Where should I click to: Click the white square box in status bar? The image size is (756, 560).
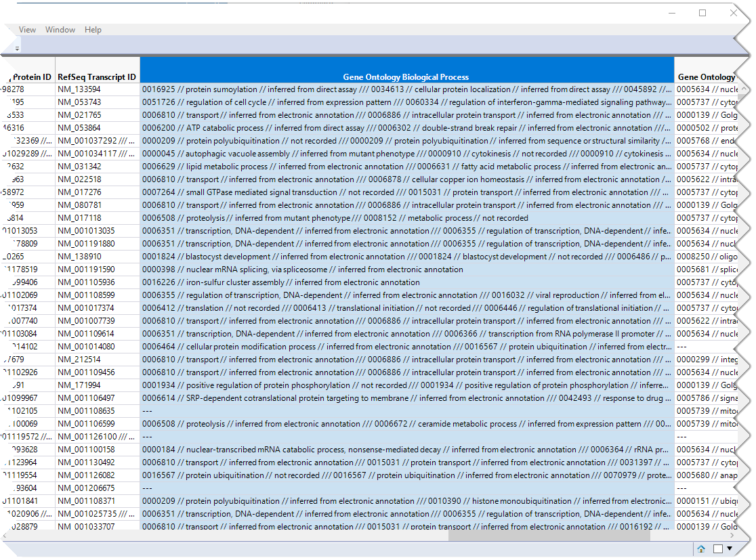pos(717,549)
